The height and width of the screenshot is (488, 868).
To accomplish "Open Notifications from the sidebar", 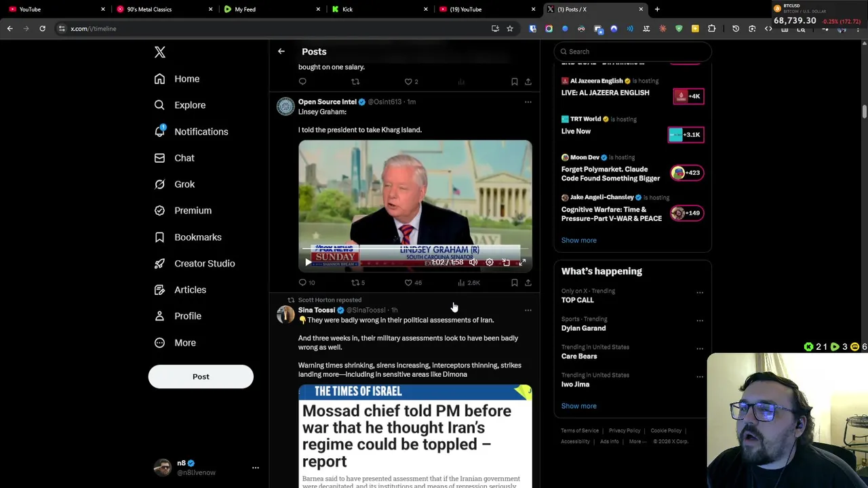I will 191,131.
